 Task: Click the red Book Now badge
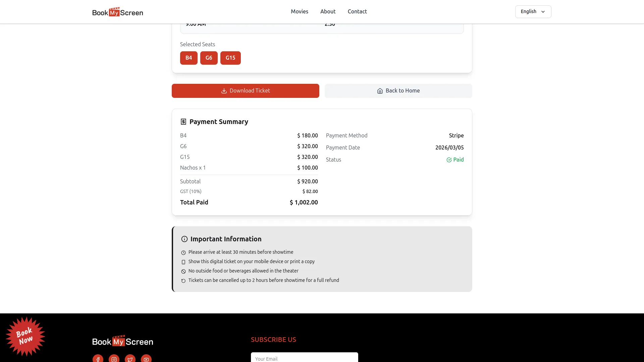(25, 337)
